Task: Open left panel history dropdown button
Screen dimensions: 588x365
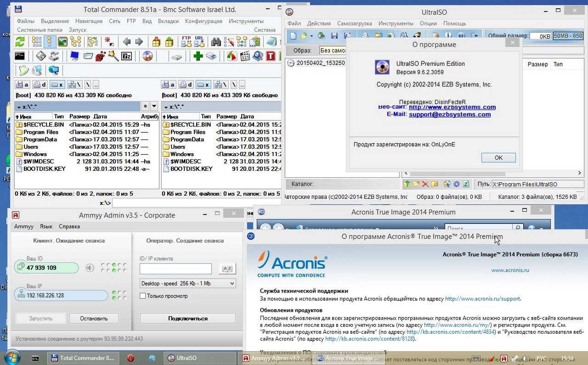Action: click(154, 106)
